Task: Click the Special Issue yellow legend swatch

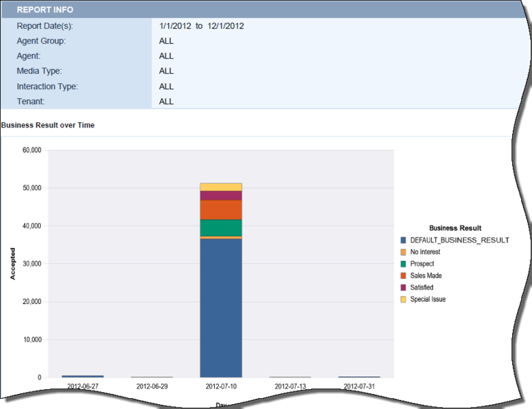Action: click(x=404, y=299)
